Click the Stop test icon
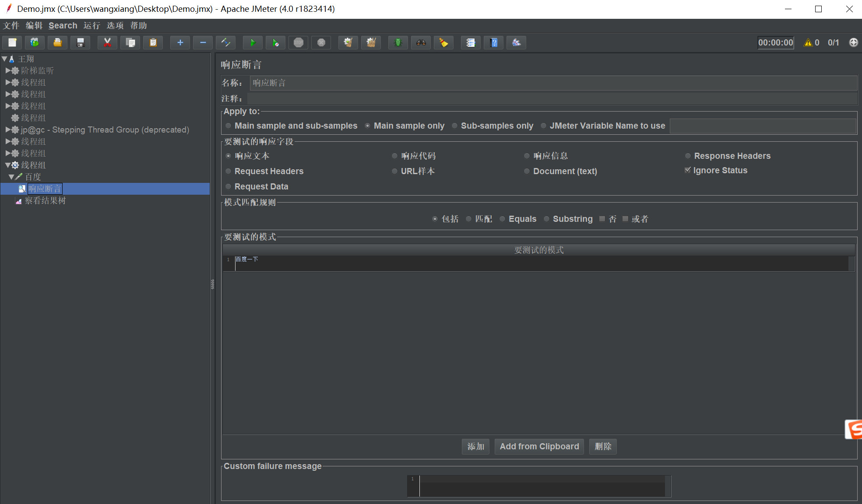 click(x=298, y=42)
